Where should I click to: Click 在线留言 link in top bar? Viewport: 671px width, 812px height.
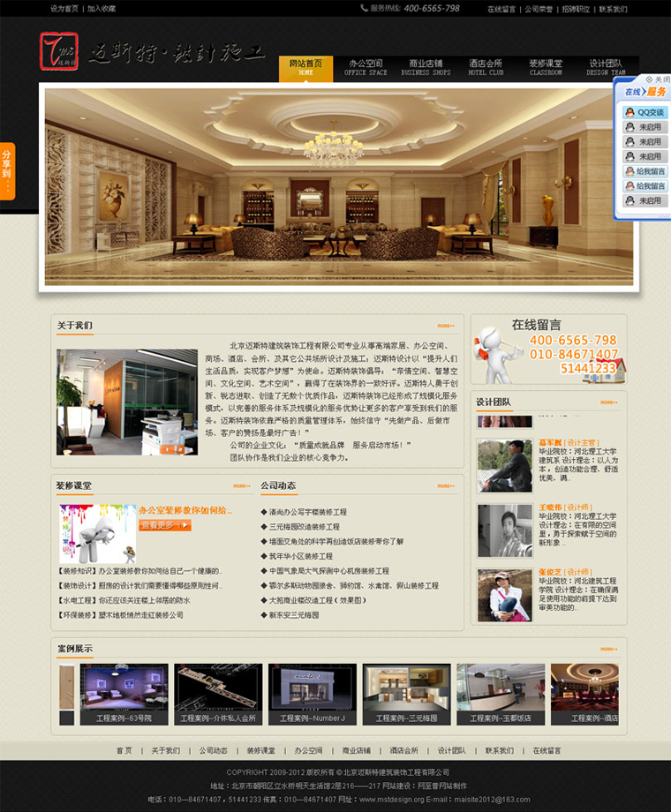click(501, 9)
